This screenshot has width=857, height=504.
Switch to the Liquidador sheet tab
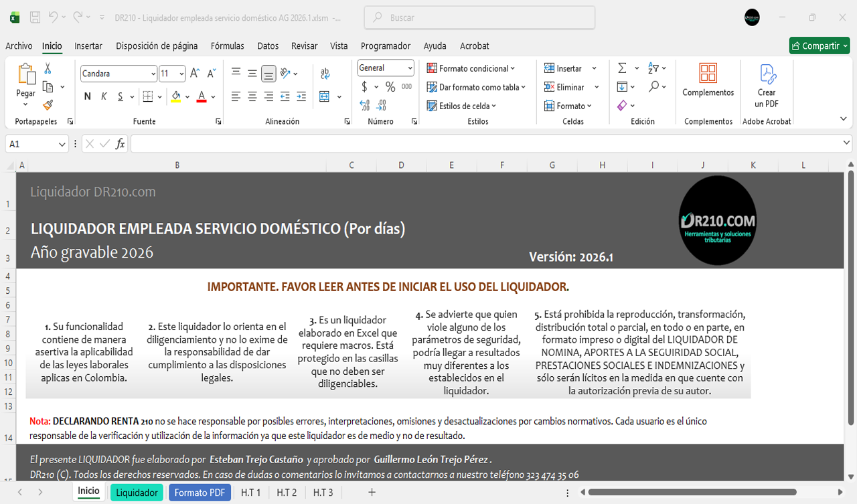(137, 493)
